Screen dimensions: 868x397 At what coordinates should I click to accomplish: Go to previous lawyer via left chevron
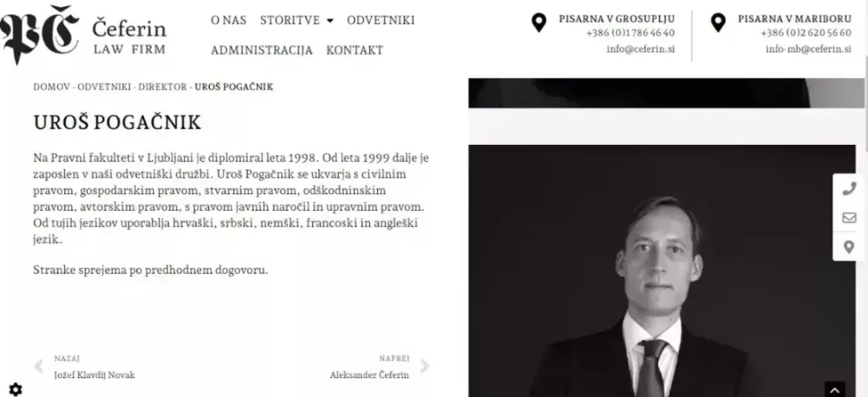point(38,366)
